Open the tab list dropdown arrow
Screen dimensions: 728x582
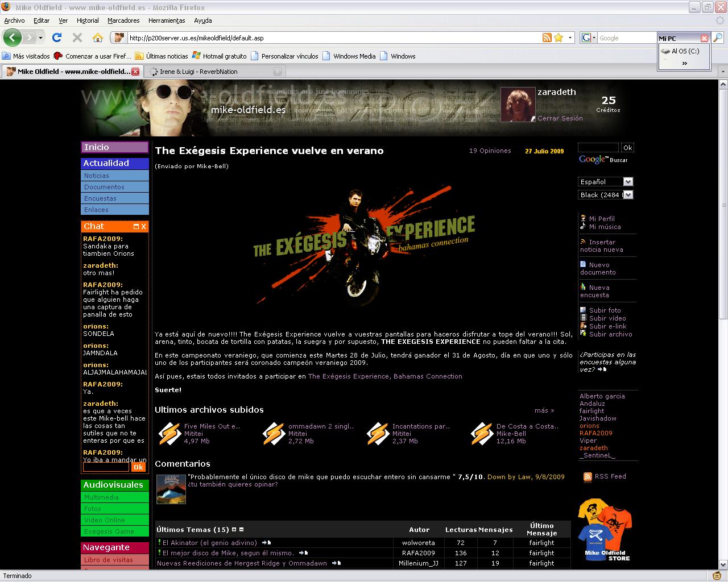[723, 72]
